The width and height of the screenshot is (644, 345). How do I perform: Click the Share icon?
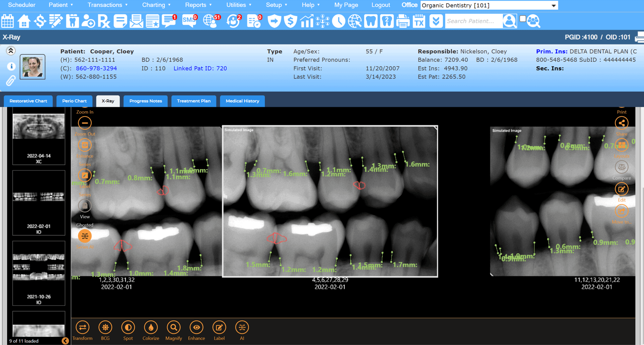click(x=621, y=123)
